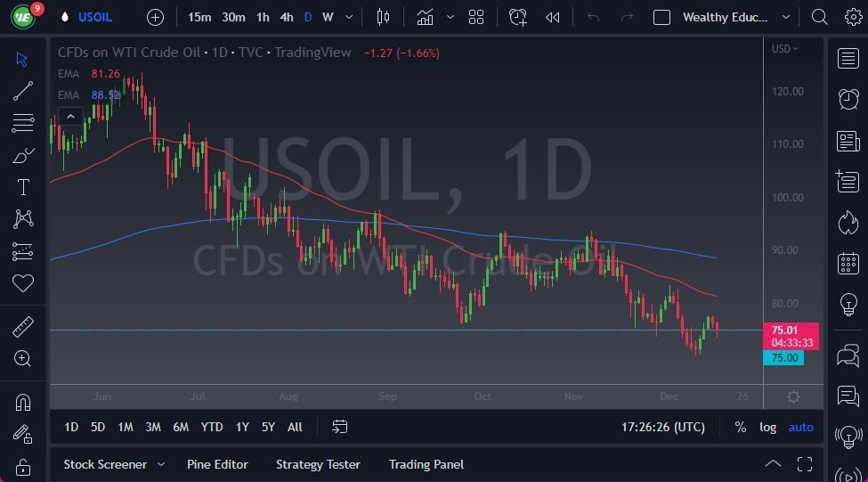Viewport: 868px width, 482px height.
Task: Select the trend line drawing tool
Action: pyautogui.click(x=22, y=91)
